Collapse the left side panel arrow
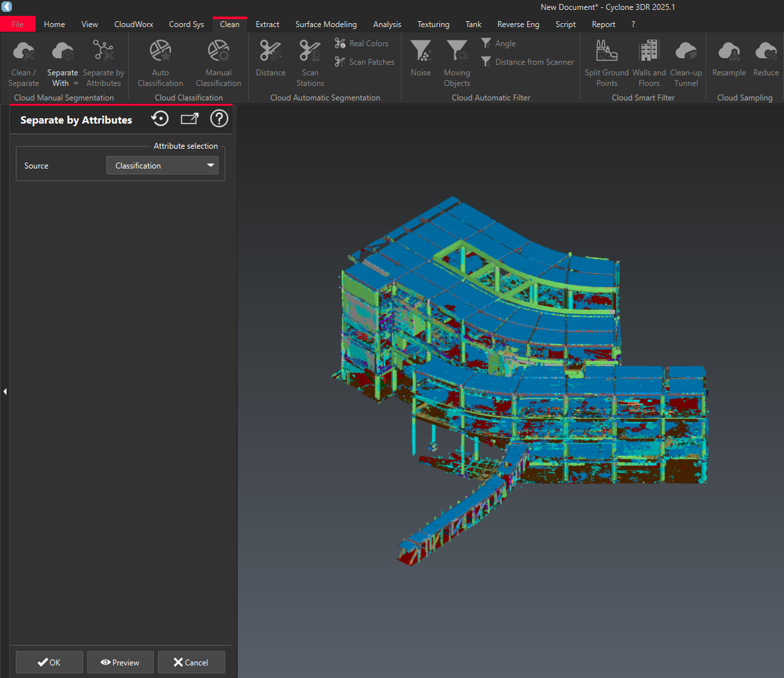 click(x=5, y=392)
